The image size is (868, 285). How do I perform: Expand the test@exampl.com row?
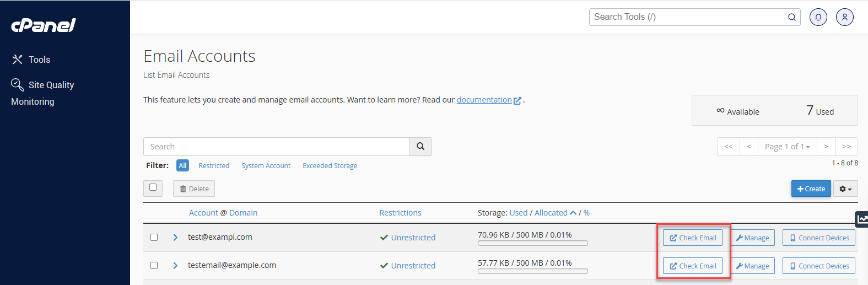click(175, 238)
